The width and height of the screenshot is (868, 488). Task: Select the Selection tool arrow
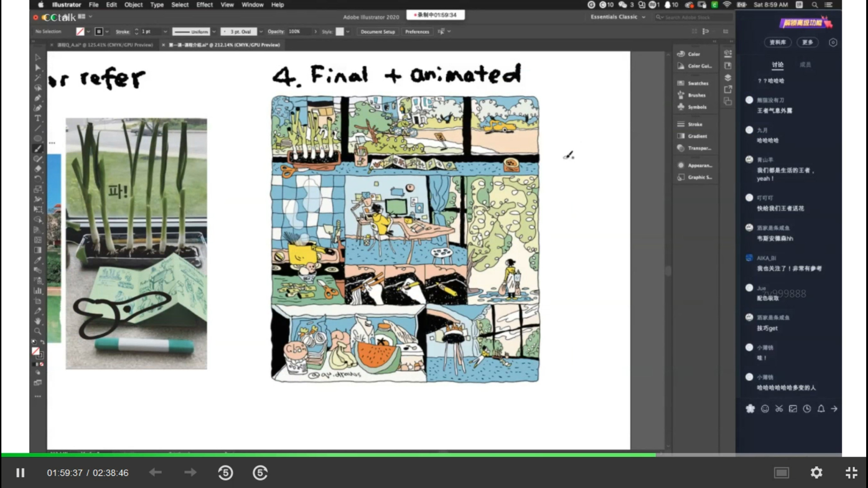click(x=38, y=58)
